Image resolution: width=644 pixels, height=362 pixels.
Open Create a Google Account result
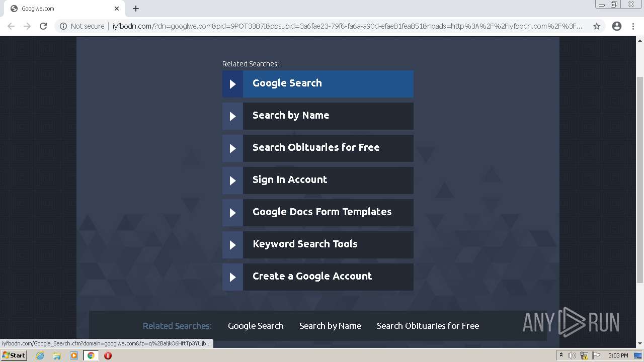coord(318,277)
